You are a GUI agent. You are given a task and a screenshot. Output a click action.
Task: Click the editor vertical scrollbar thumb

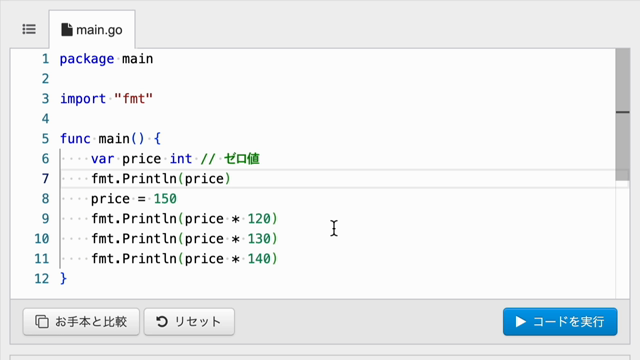tap(622, 114)
